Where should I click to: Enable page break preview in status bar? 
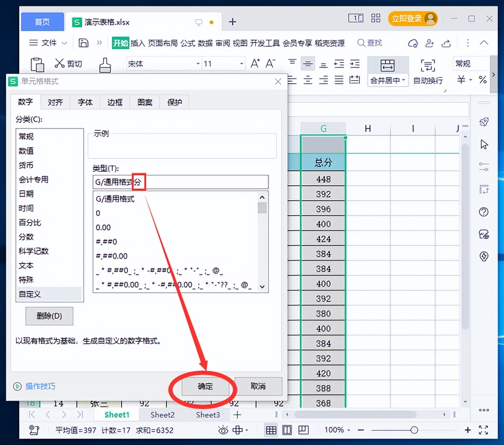[x=303, y=430]
